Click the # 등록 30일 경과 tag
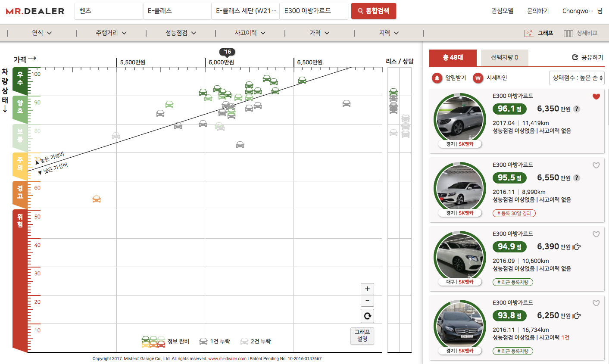Image resolution: width=609 pixels, height=364 pixels. click(x=514, y=213)
